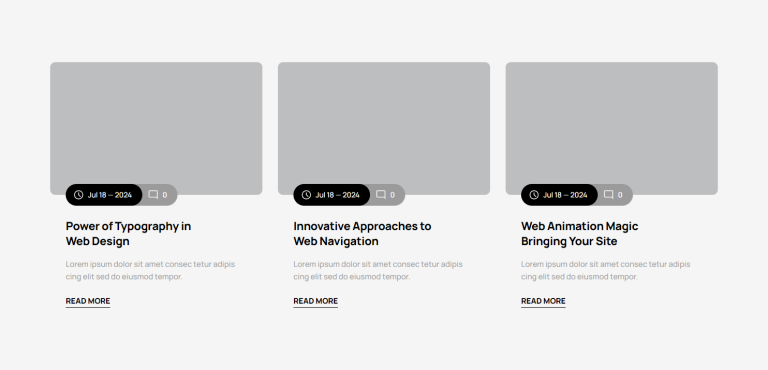This screenshot has width=768, height=370.
Task: Click comment icon on Web Animation post
Action: pyautogui.click(x=609, y=195)
